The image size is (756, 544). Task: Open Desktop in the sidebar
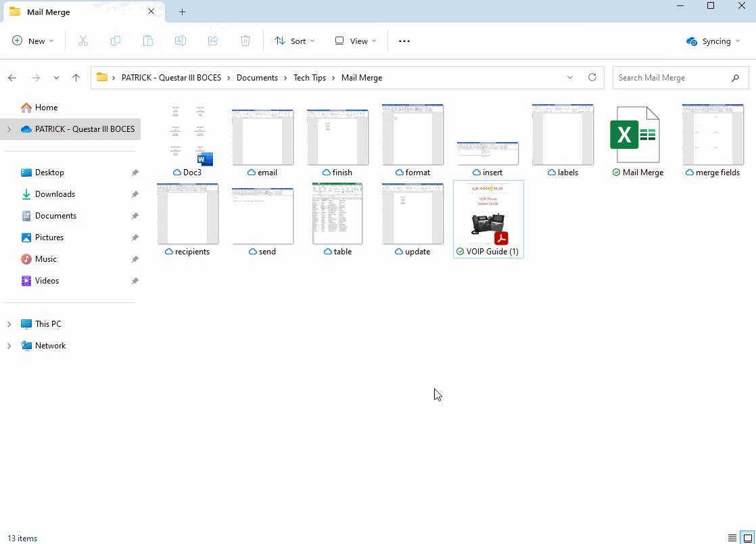pos(49,172)
